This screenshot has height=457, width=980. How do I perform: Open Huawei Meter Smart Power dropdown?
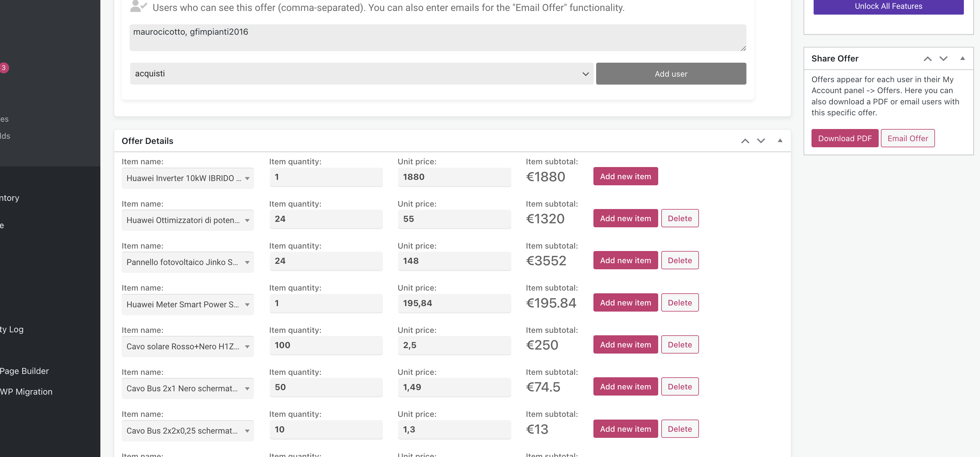coord(188,304)
